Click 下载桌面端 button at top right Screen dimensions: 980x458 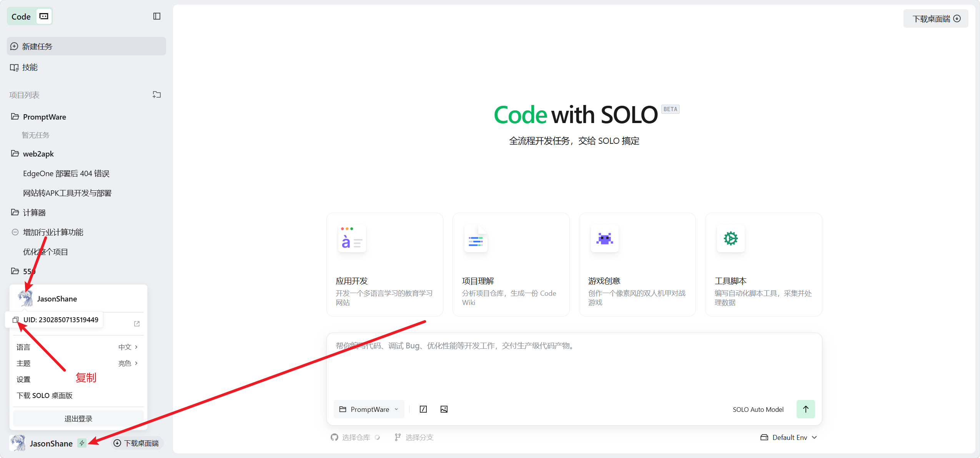tap(935, 18)
